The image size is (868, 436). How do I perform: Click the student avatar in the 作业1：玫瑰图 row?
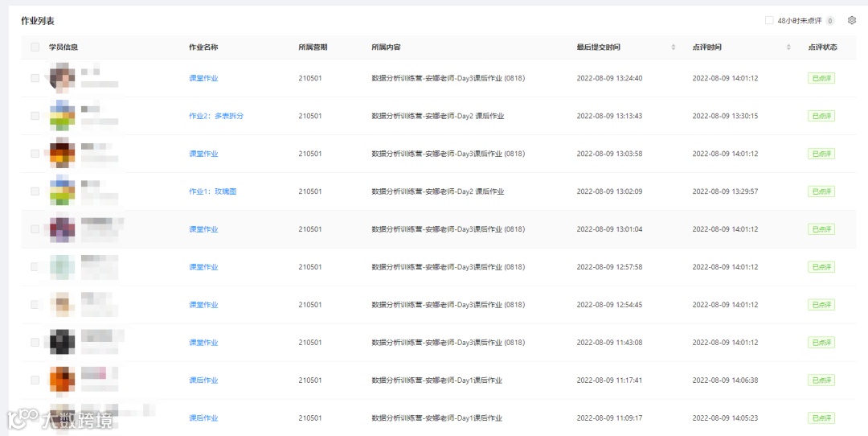pyautogui.click(x=62, y=191)
